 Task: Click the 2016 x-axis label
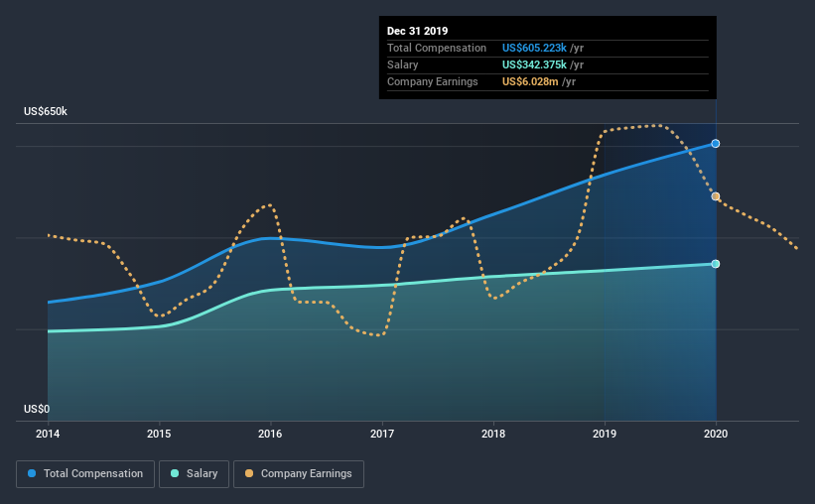point(270,434)
